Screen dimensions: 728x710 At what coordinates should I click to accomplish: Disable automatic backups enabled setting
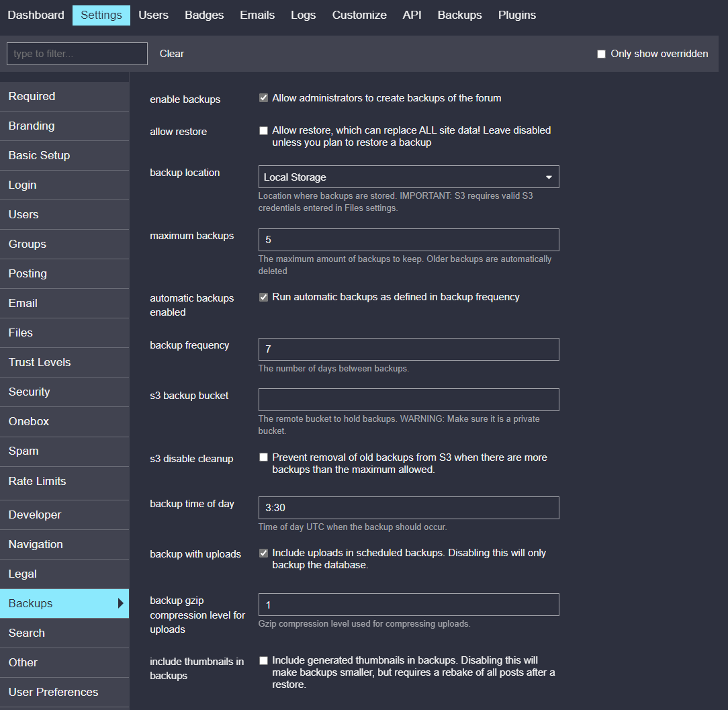pyautogui.click(x=263, y=296)
